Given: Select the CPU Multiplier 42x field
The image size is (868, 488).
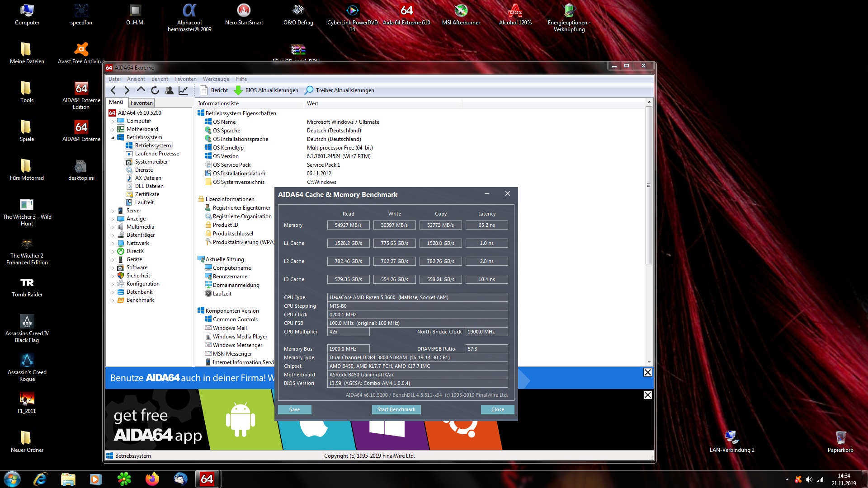Looking at the screenshot, I should [x=348, y=331].
